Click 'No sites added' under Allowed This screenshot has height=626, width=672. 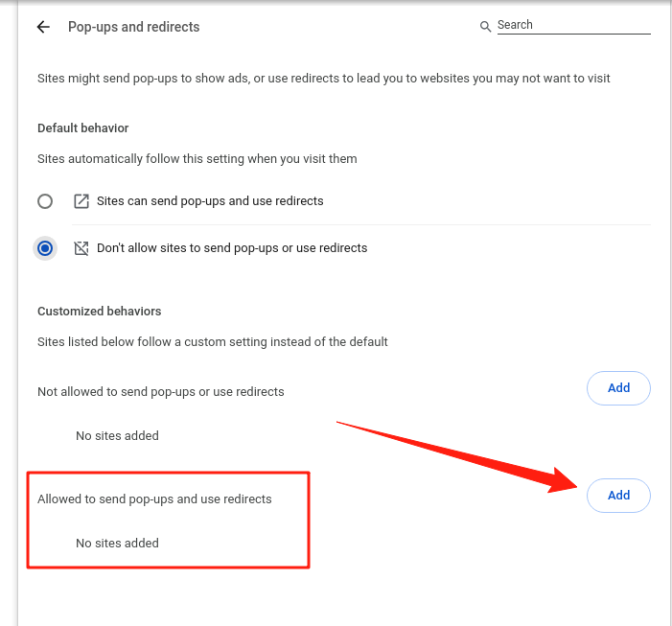point(117,543)
